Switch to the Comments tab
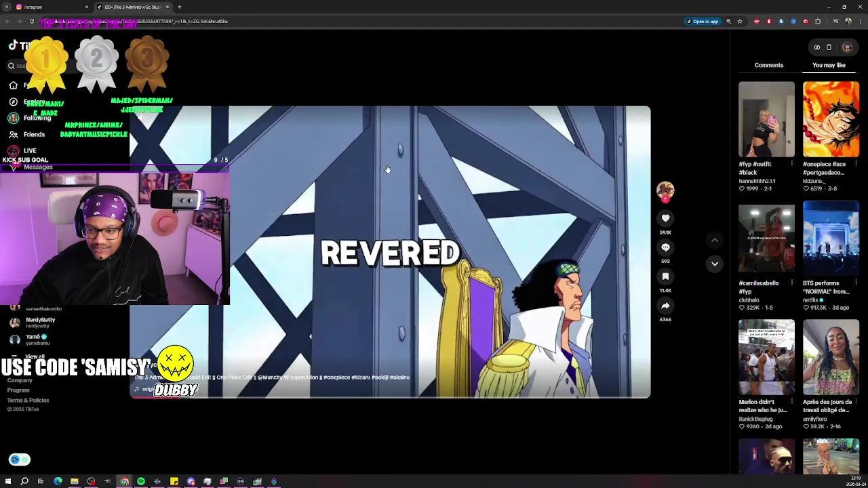 pos(768,65)
